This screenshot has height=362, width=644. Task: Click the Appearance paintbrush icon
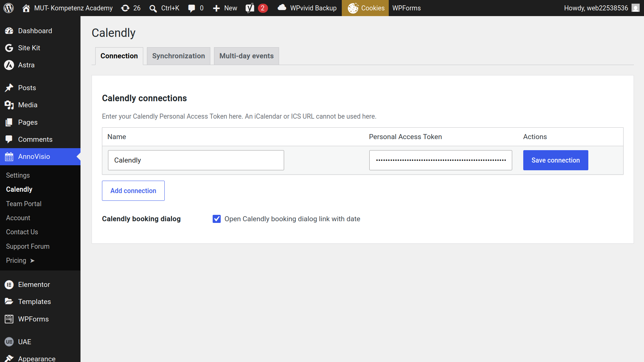pyautogui.click(x=9, y=358)
